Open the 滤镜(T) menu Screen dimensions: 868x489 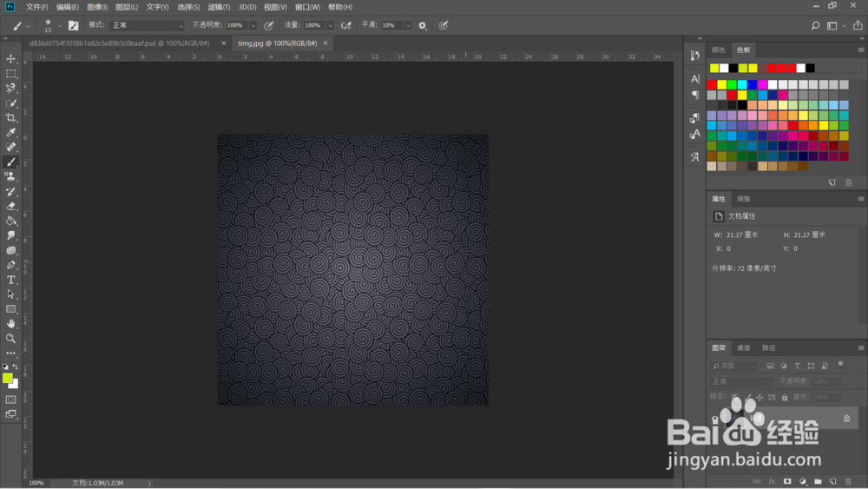point(219,7)
